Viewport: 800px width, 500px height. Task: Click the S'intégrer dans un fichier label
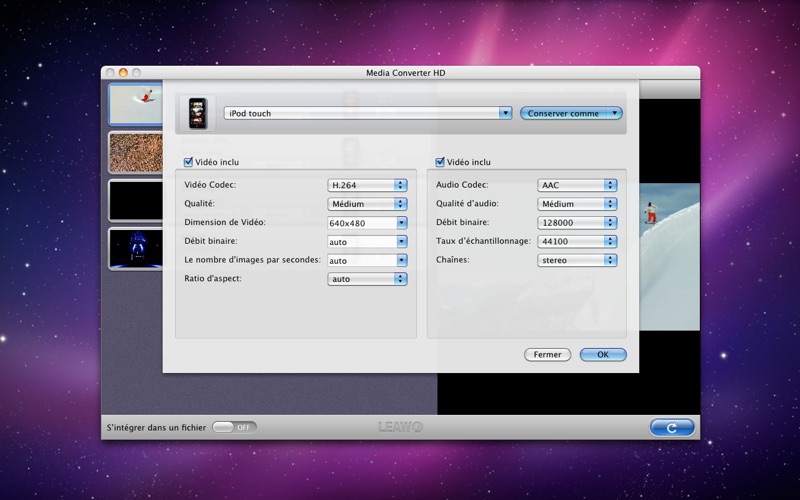click(x=157, y=428)
